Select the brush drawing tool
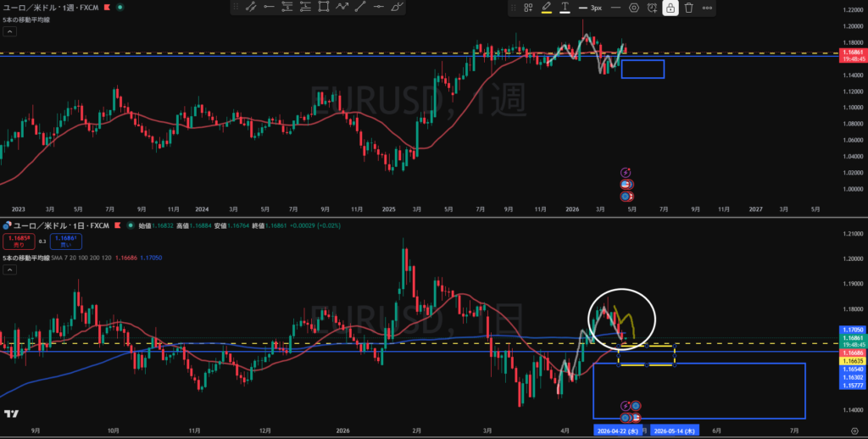 click(397, 7)
